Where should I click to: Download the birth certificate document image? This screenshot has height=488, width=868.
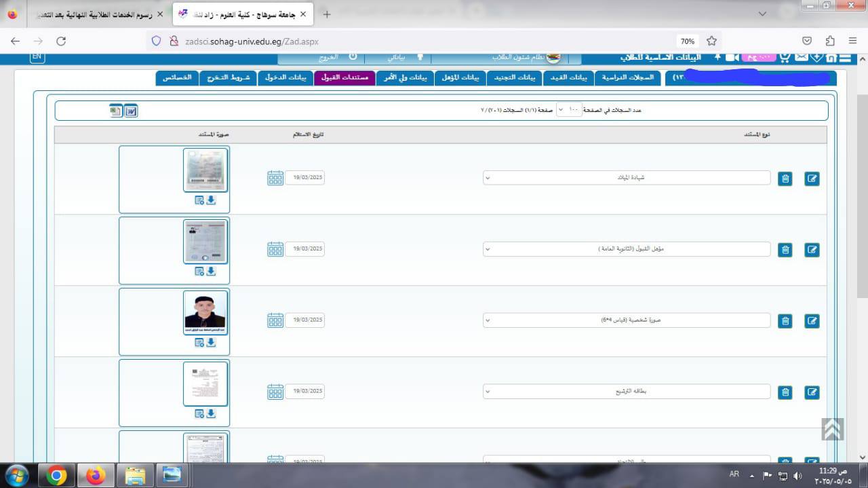[211, 200]
